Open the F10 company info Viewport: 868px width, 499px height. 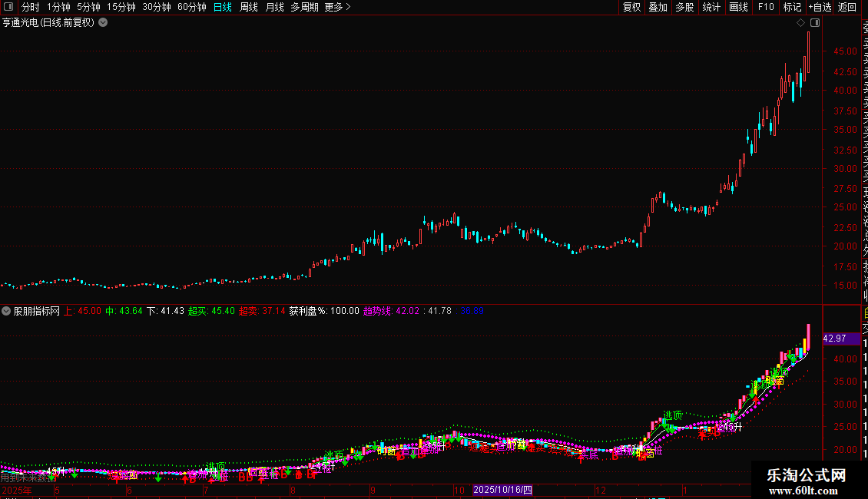click(x=766, y=7)
